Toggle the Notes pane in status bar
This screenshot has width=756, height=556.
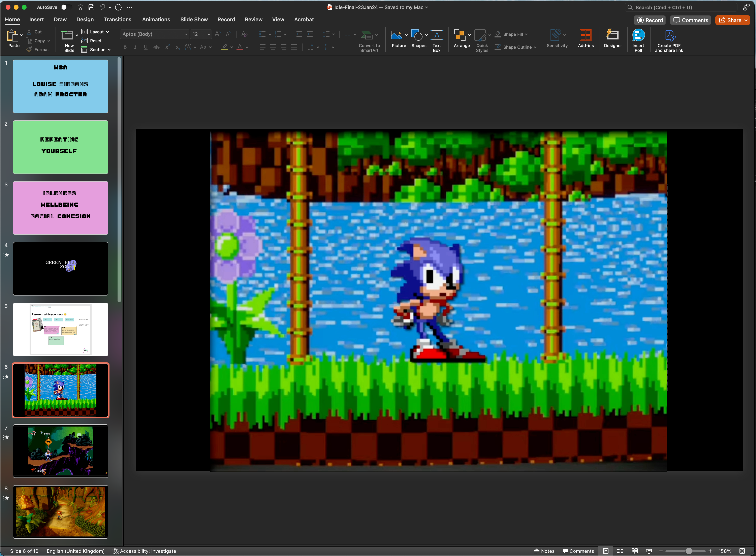coord(544,551)
